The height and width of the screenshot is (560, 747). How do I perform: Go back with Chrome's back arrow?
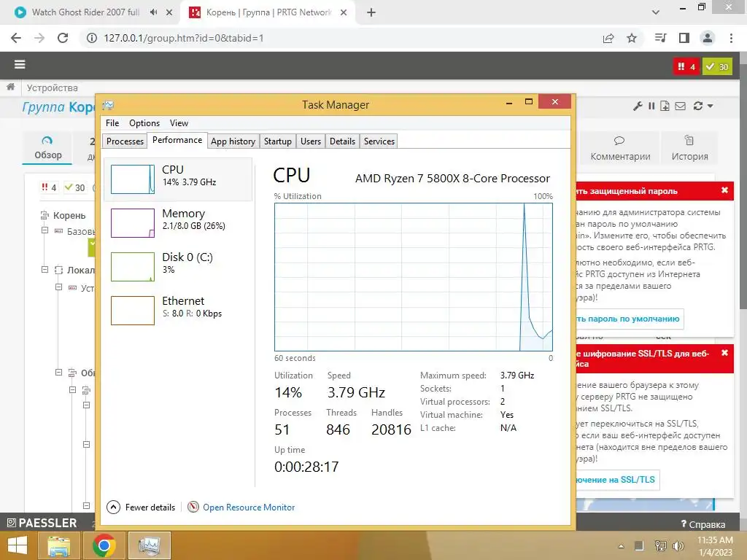pos(16,38)
